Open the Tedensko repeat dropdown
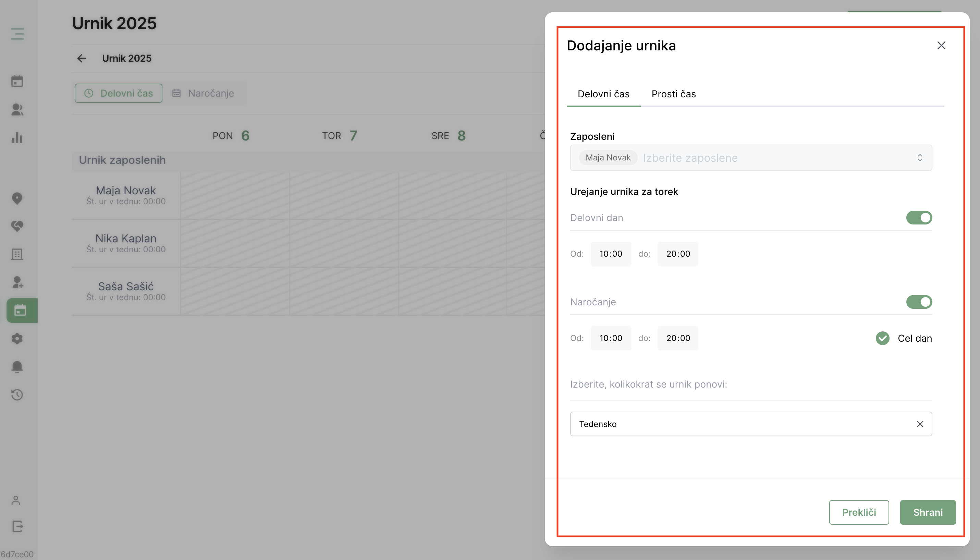Screen dimensions: 980x560 (x=750, y=424)
